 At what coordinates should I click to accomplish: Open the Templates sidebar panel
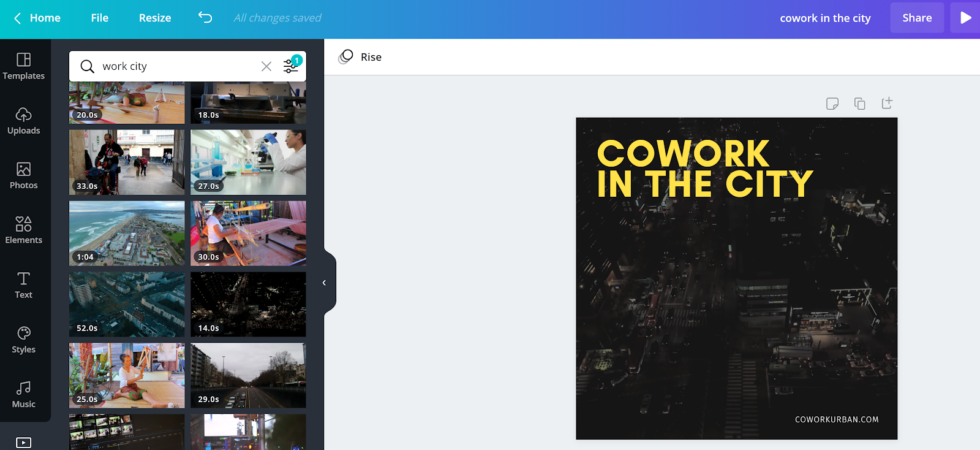24,67
